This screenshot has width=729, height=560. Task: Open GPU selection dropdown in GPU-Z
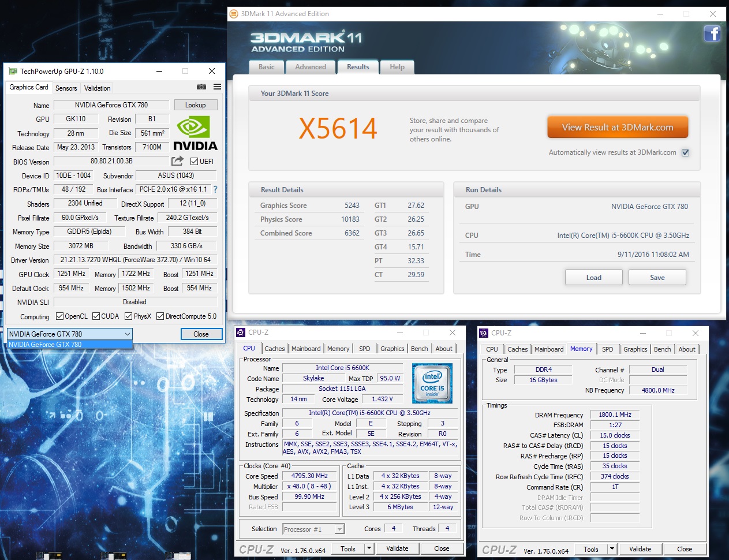coord(70,334)
